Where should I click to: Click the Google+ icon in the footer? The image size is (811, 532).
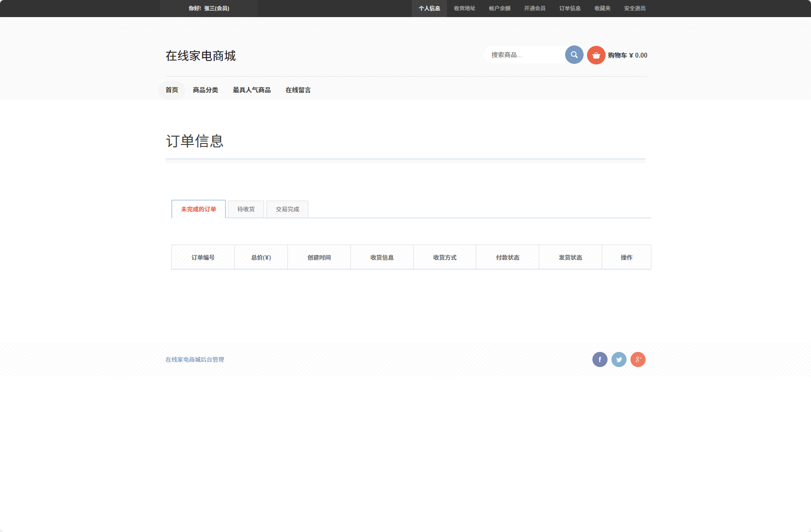tap(638, 359)
